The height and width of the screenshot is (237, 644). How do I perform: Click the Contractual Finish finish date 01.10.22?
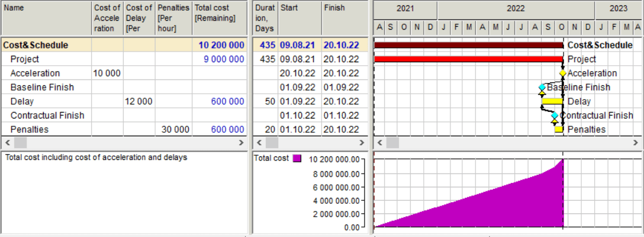click(x=344, y=115)
